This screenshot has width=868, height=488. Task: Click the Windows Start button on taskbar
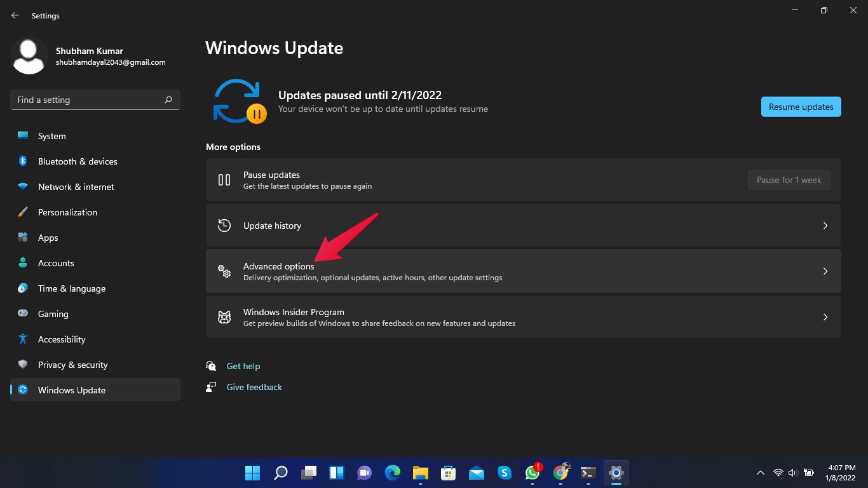(252, 473)
